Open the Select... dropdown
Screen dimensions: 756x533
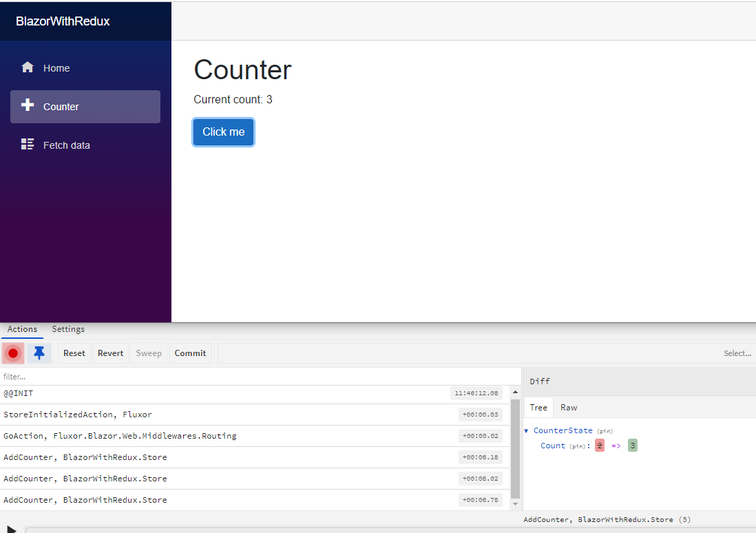[737, 353]
